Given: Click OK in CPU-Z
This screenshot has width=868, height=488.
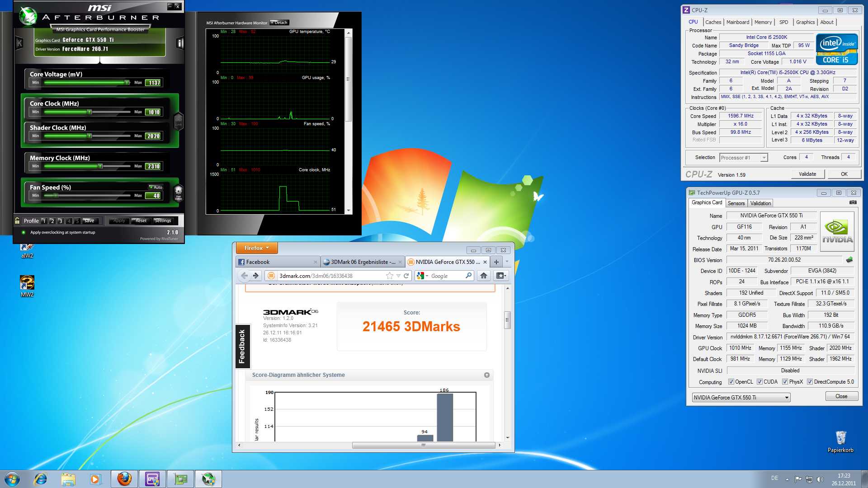Looking at the screenshot, I should (844, 174).
